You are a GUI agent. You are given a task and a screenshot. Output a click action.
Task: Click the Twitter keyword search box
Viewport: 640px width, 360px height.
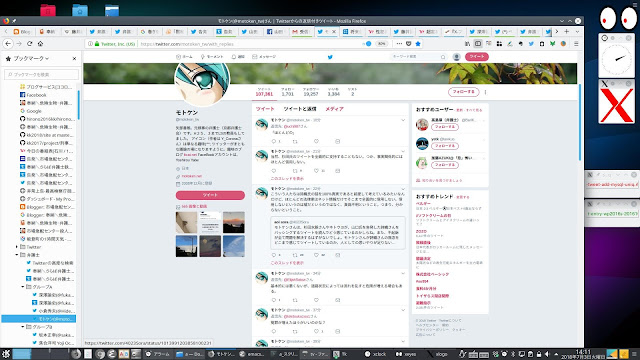(418, 57)
